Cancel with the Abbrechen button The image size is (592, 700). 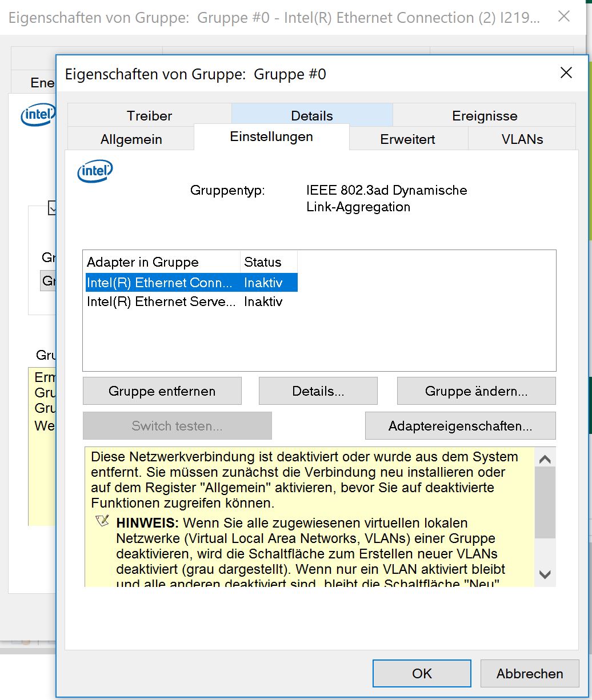click(x=530, y=673)
